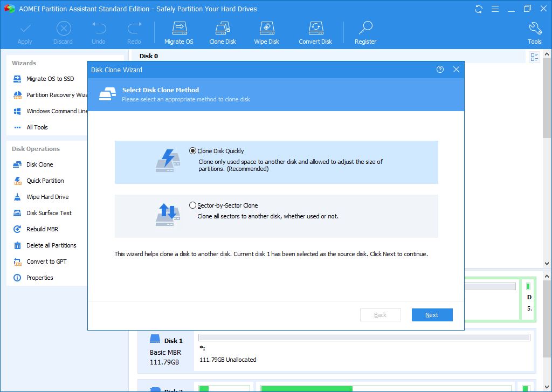This screenshot has height=392, width=552.
Task: Select Clone Disk Quickly radio button
Action: click(193, 151)
